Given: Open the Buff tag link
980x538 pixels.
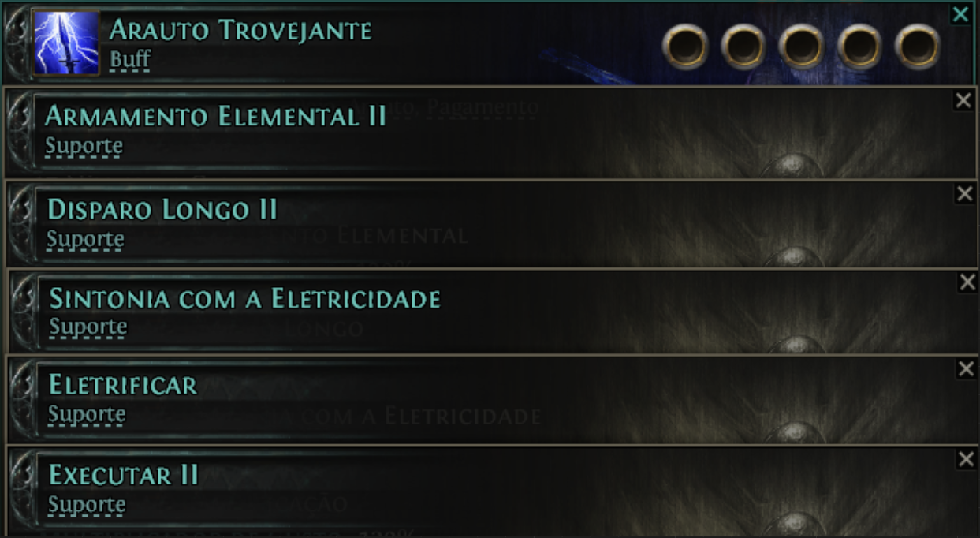Looking at the screenshot, I should coord(130,59).
